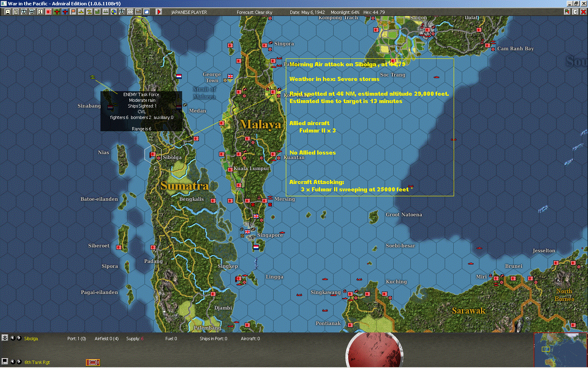Click the Cam Ranh Bay label on map
This screenshot has height=368, width=588.
515,48
